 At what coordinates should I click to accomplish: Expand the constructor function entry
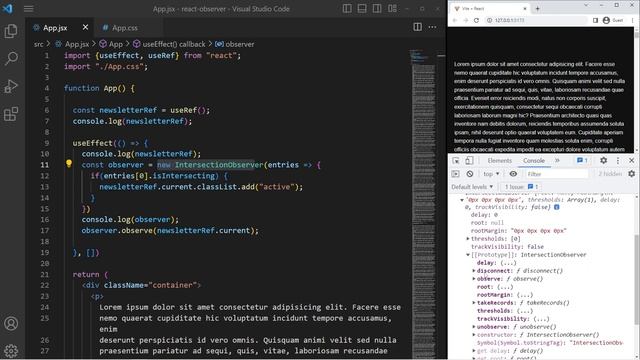click(473, 335)
